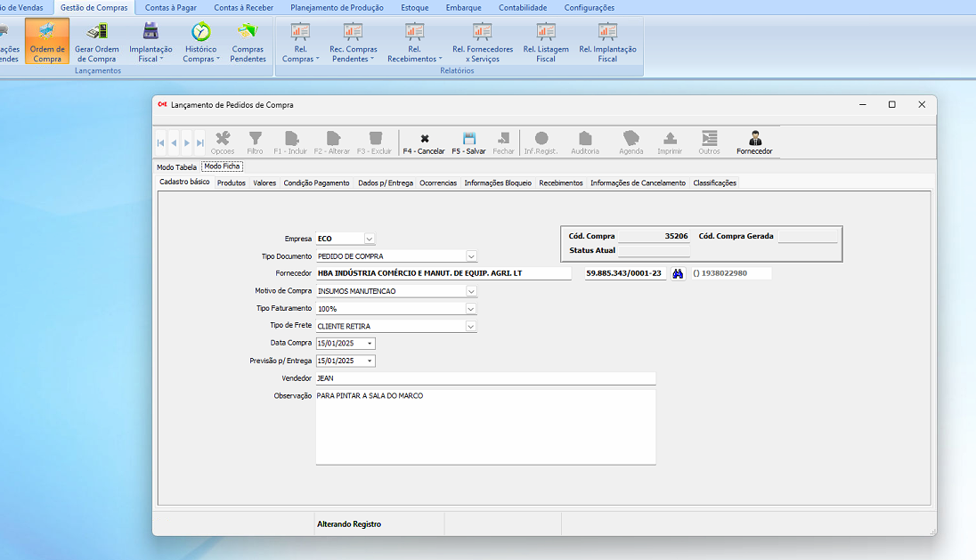Open the Data Compra date picker
Image resolution: width=976 pixels, height=560 pixels.
[x=370, y=344]
